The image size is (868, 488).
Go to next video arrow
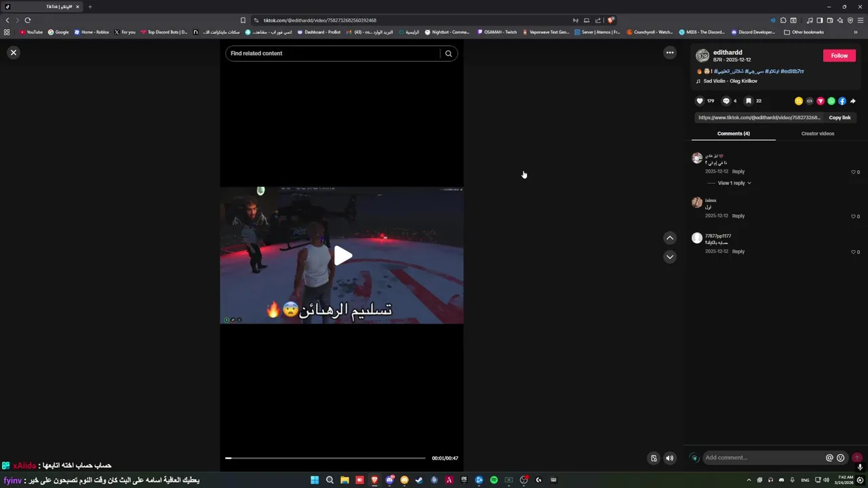670,257
